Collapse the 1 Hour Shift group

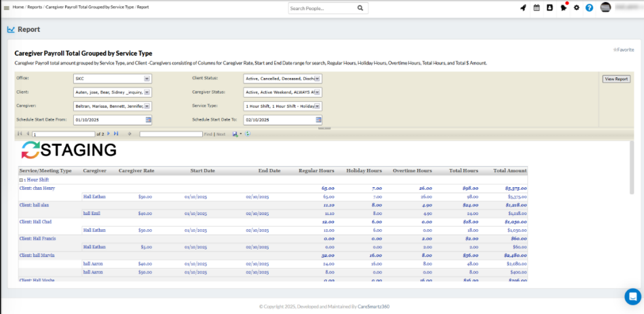click(21, 180)
